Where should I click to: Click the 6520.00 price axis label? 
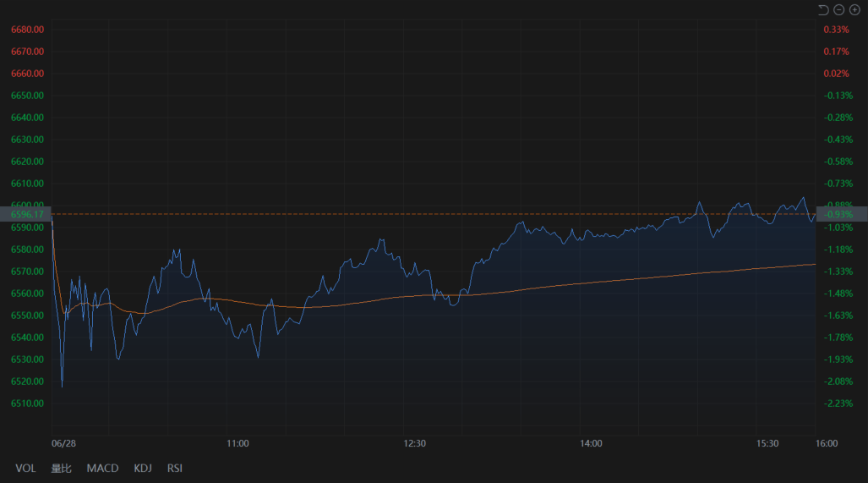click(27, 381)
